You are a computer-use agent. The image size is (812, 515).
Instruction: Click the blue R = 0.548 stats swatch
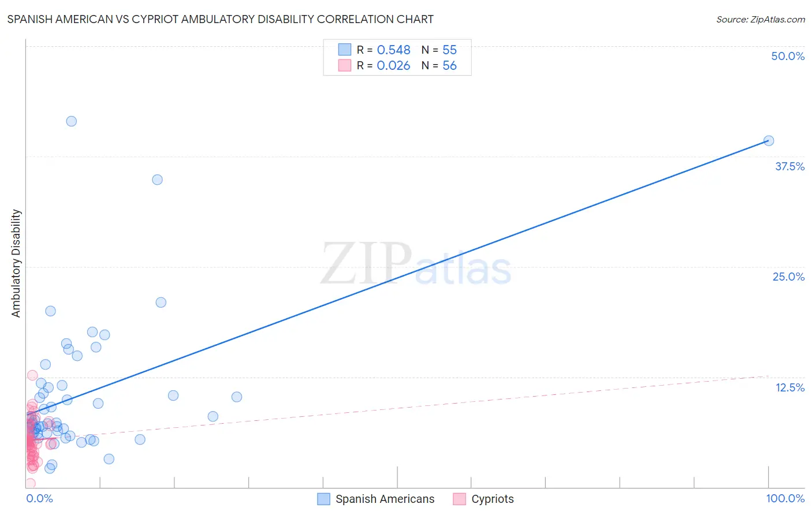pos(345,50)
